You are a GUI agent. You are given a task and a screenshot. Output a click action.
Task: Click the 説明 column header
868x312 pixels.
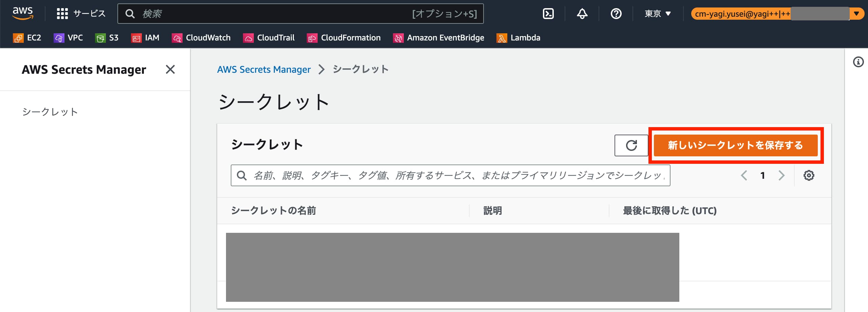coord(493,211)
